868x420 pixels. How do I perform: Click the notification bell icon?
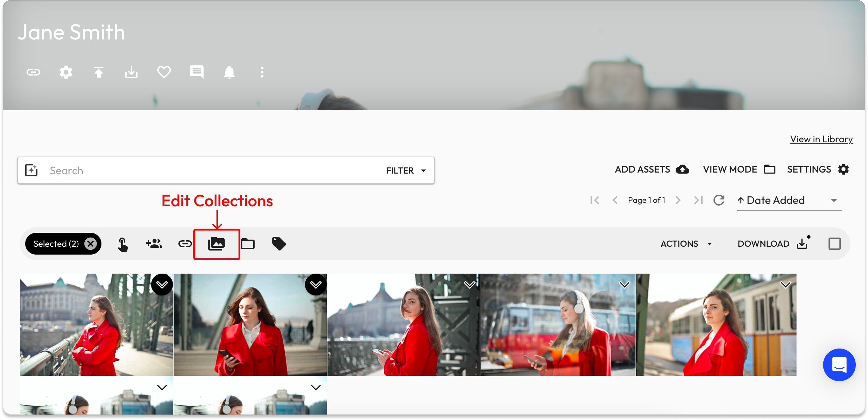click(229, 72)
